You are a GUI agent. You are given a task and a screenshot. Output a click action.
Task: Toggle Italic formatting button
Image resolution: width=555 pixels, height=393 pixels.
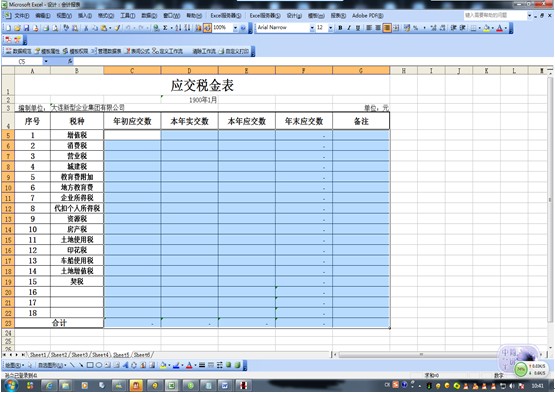tap(349, 28)
